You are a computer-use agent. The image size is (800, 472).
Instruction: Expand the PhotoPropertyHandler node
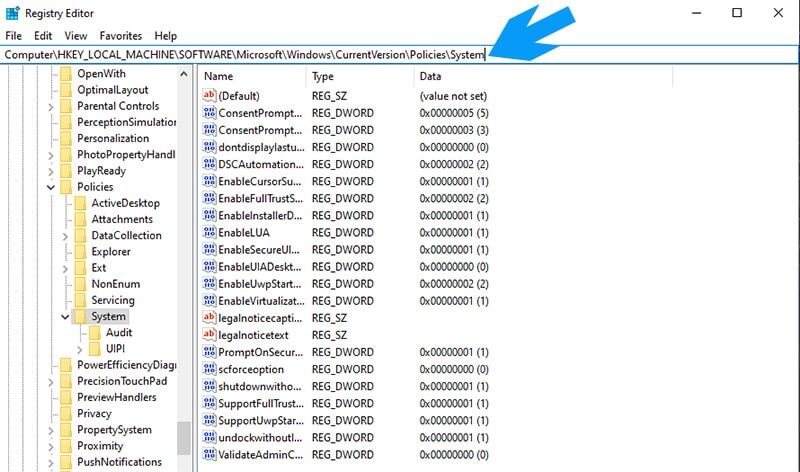[51, 155]
